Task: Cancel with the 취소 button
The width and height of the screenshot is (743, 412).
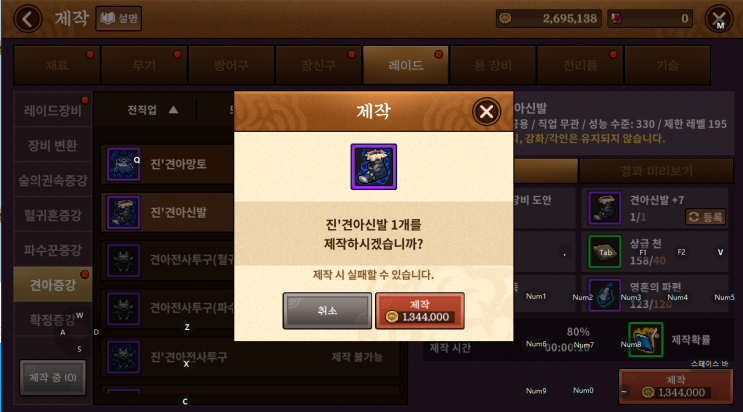Action: 327,311
